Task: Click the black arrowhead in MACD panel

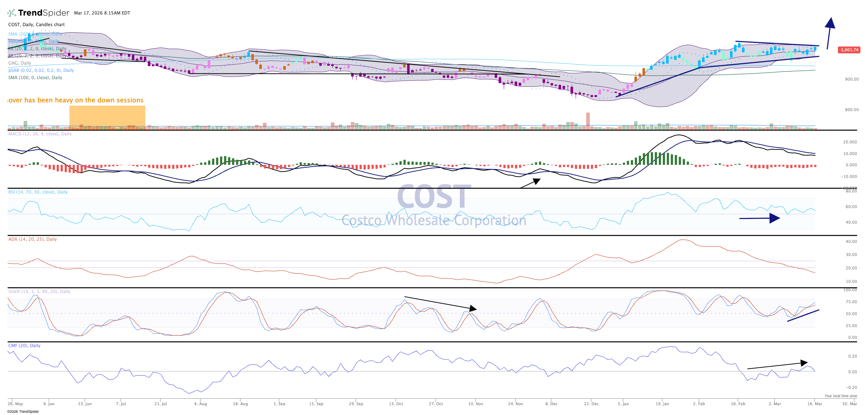Action: 536,181
